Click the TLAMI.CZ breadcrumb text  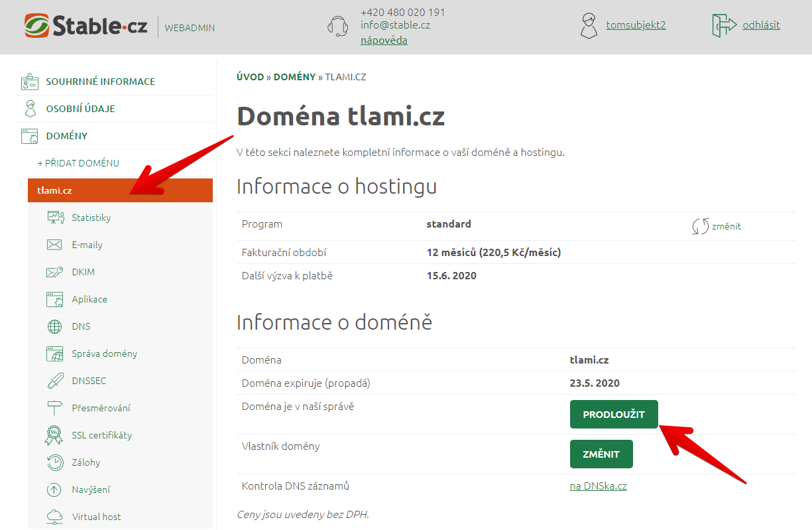click(x=345, y=77)
